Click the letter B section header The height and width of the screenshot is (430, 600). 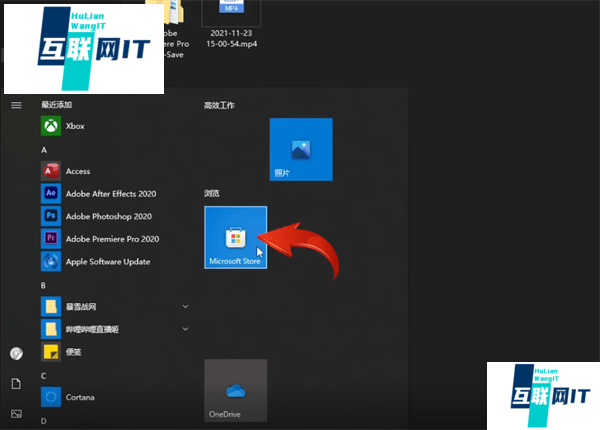(43, 285)
